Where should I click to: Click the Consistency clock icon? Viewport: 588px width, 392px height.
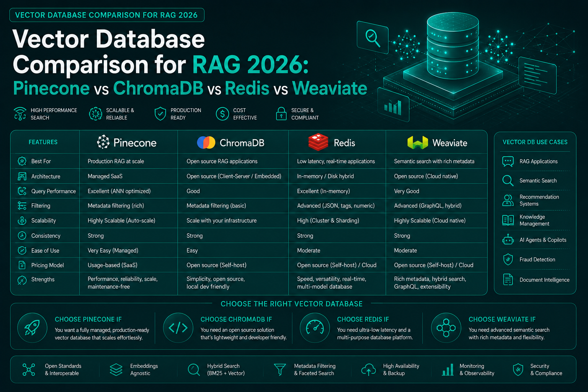pos(22,235)
